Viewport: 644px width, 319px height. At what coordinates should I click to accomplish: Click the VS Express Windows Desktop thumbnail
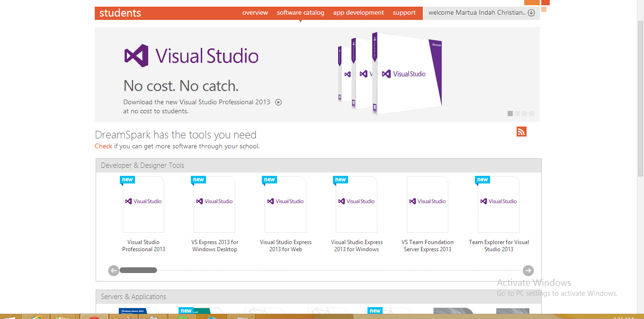[x=215, y=204]
